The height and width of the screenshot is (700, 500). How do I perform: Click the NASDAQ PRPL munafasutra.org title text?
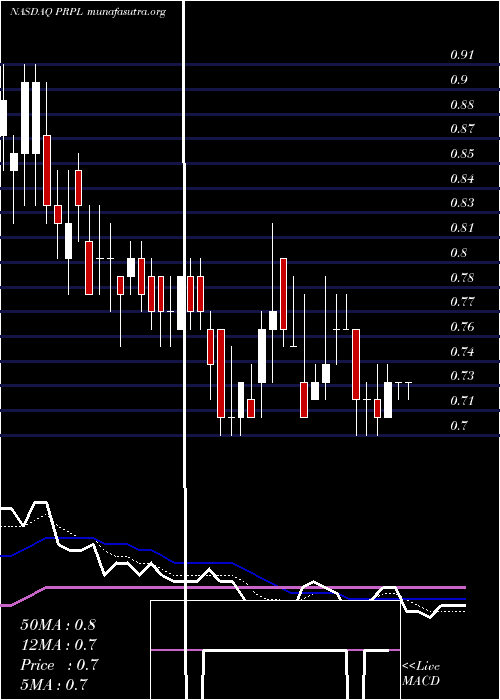coord(88,12)
